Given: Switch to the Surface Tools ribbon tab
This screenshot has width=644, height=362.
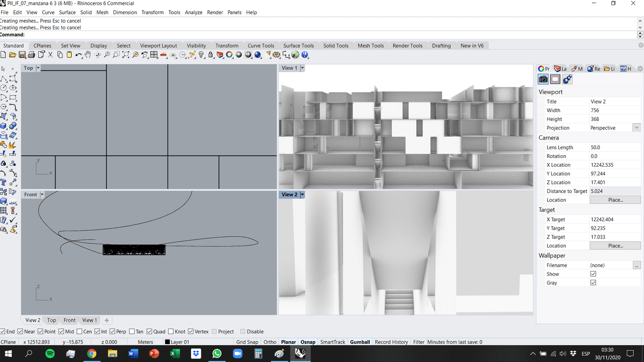Looking at the screenshot, I should tap(298, 45).
